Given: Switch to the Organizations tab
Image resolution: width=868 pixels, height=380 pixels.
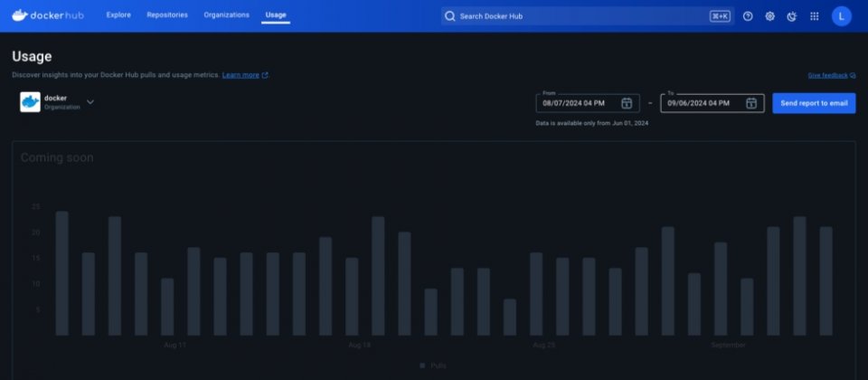Looking at the screenshot, I should pos(226,15).
